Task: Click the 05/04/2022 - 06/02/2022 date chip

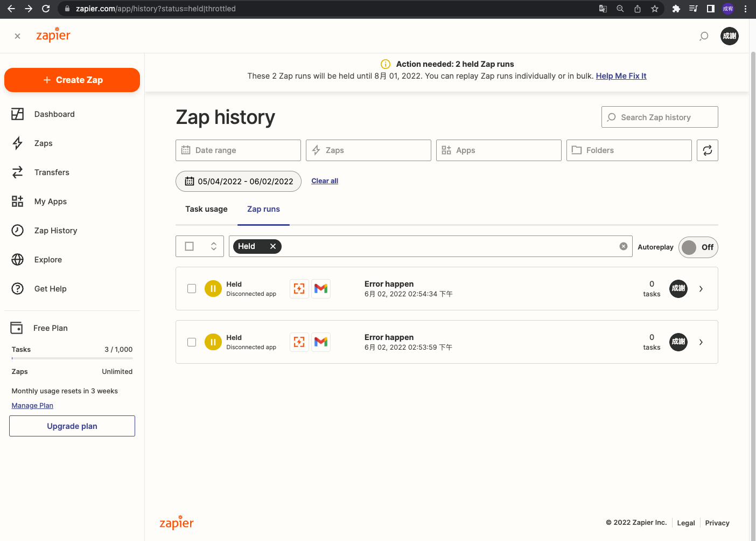Action: [x=239, y=181]
